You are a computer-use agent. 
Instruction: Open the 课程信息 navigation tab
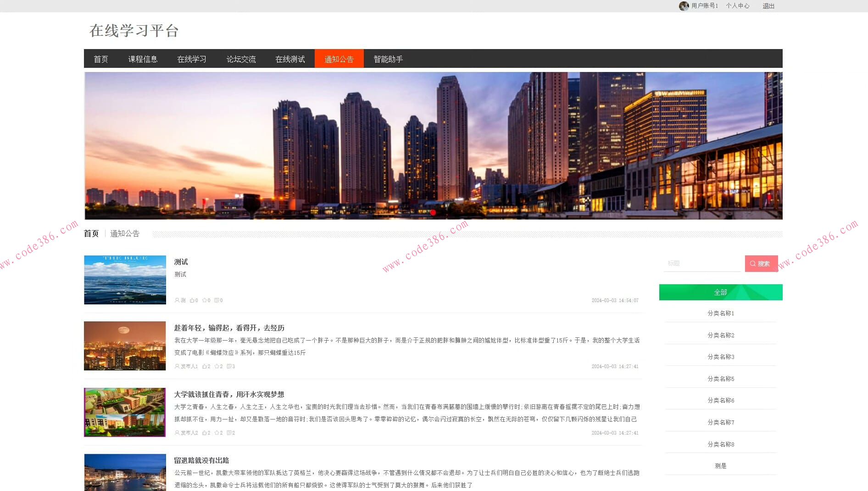(143, 59)
